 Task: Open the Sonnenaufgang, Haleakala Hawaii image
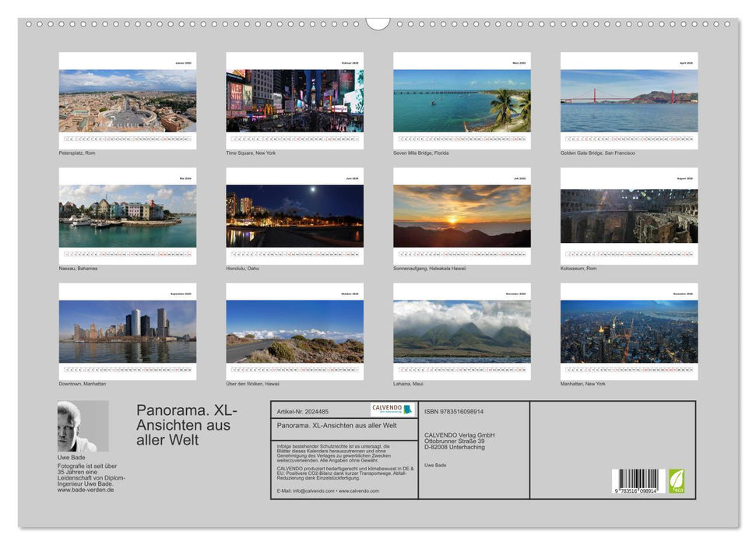point(462,216)
